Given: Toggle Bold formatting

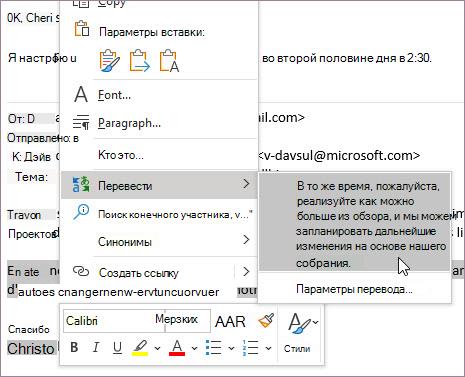Looking at the screenshot, I should 74,347.
